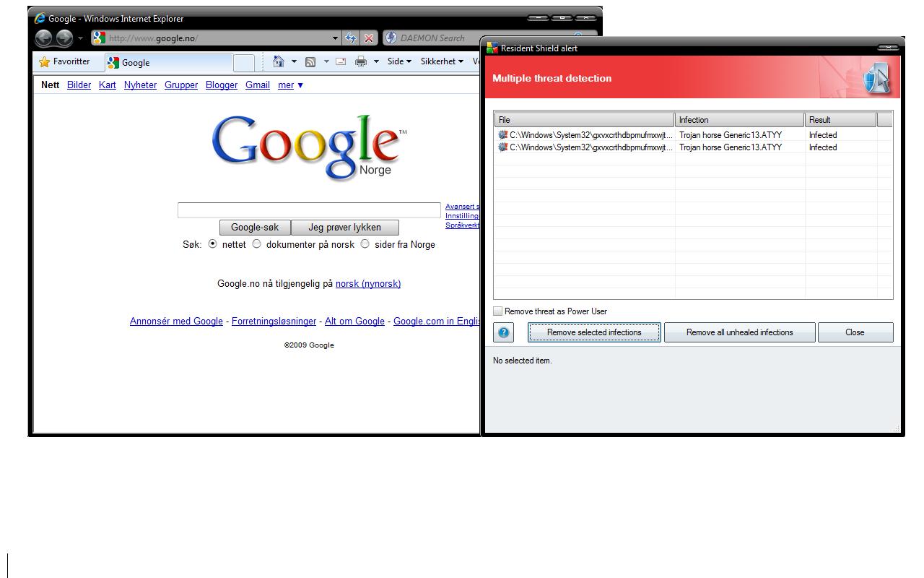The image size is (924, 578).
Task: Sort the threat list by the Infection column
Action: pos(740,120)
